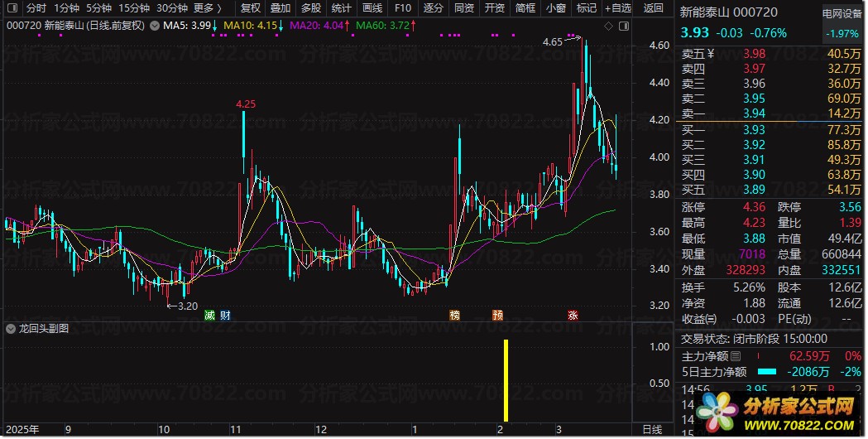
Task: Toggle the 小窗 mini window mode
Action: point(556,8)
